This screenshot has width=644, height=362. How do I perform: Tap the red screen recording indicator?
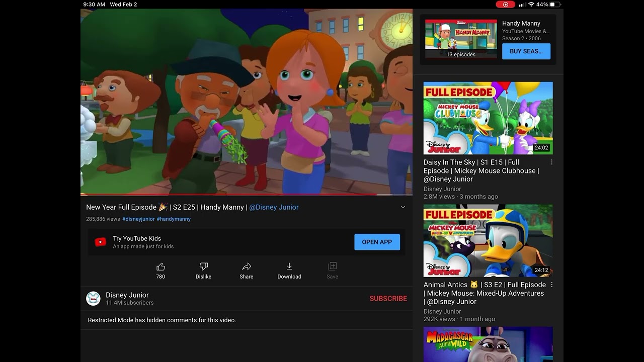[505, 5]
